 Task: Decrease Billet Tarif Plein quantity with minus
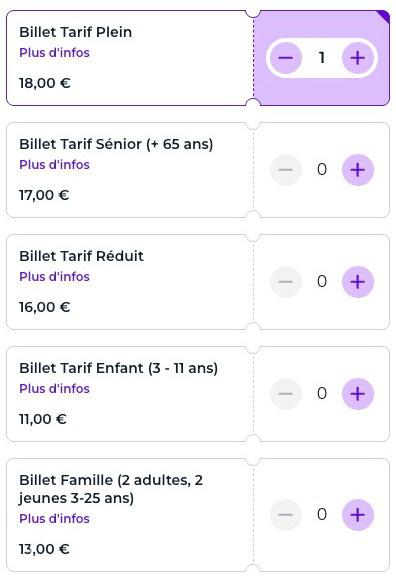coord(286,58)
